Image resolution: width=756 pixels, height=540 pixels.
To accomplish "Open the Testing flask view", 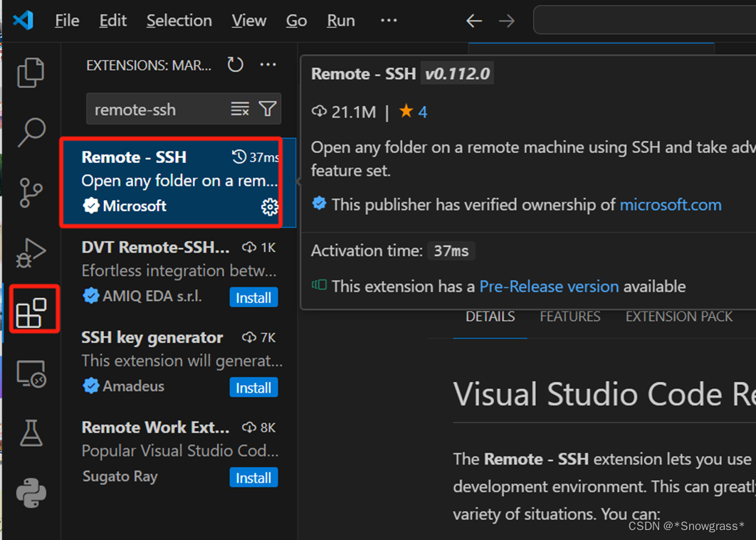I will coord(31,433).
